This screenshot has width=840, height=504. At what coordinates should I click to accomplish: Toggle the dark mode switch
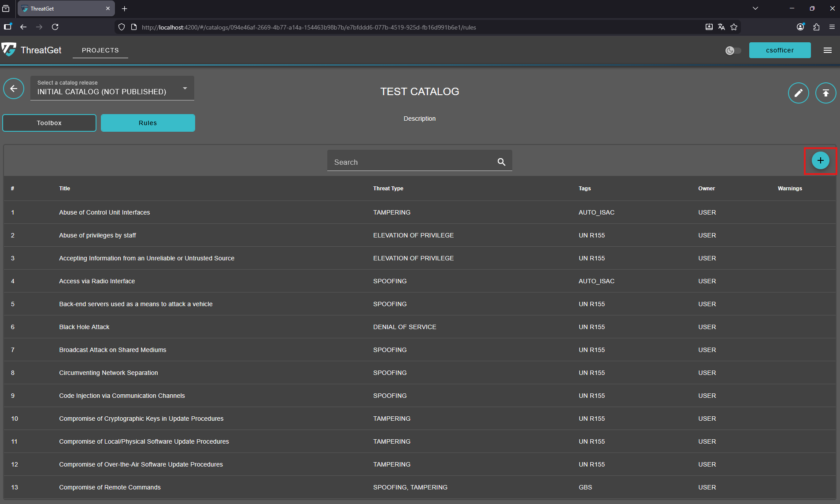click(x=733, y=51)
